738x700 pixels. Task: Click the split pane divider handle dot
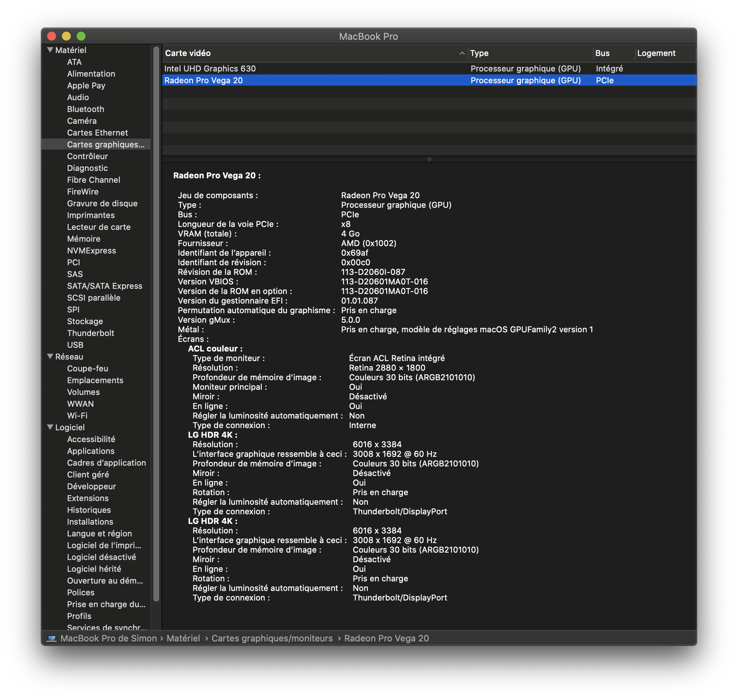429,159
